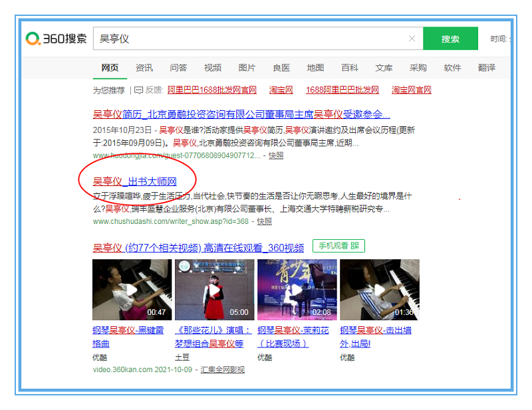The height and width of the screenshot is (410, 532).
Task: Play the video thumbnail with duration 00:47
Action: pos(132,290)
